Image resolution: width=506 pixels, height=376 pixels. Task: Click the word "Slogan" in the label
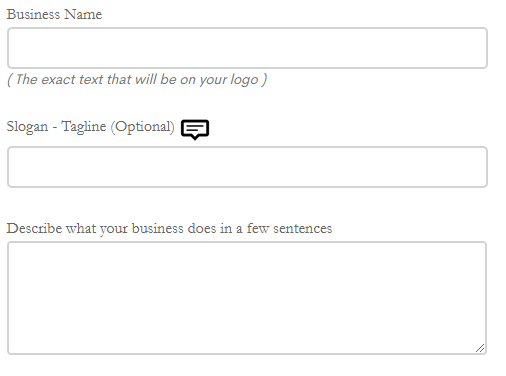tap(27, 127)
